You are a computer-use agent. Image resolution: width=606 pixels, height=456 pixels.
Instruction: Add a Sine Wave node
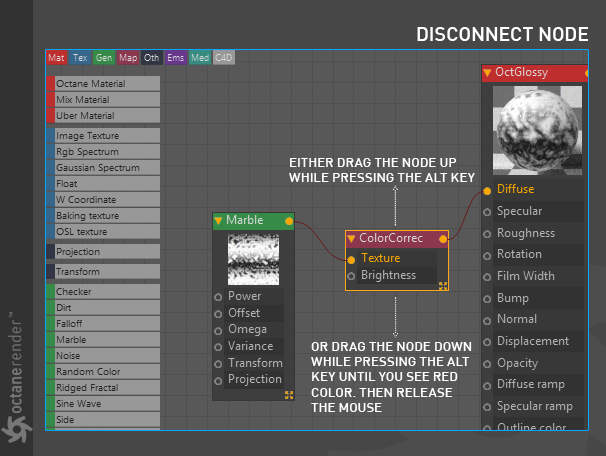[x=103, y=403]
